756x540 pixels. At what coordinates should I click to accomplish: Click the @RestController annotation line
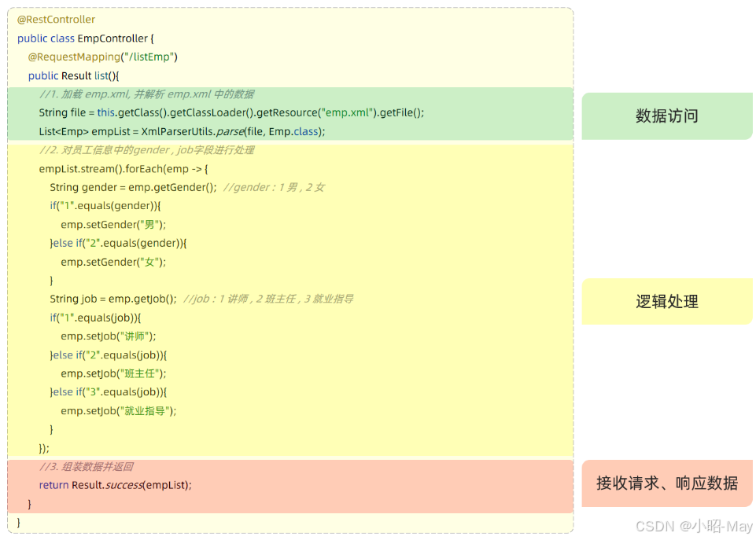pyautogui.click(x=56, y=20)
